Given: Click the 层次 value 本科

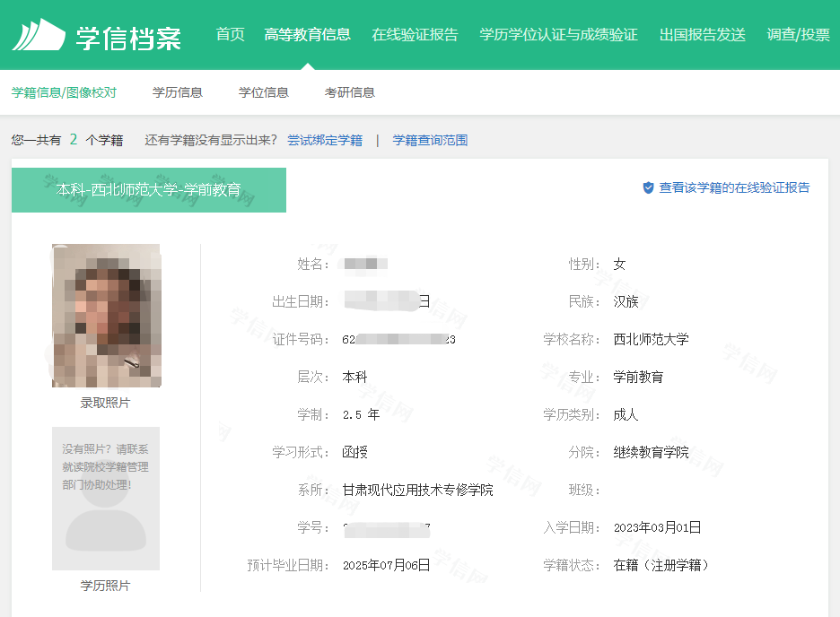Looking at the screenshot, I should (x=355, y=378).
